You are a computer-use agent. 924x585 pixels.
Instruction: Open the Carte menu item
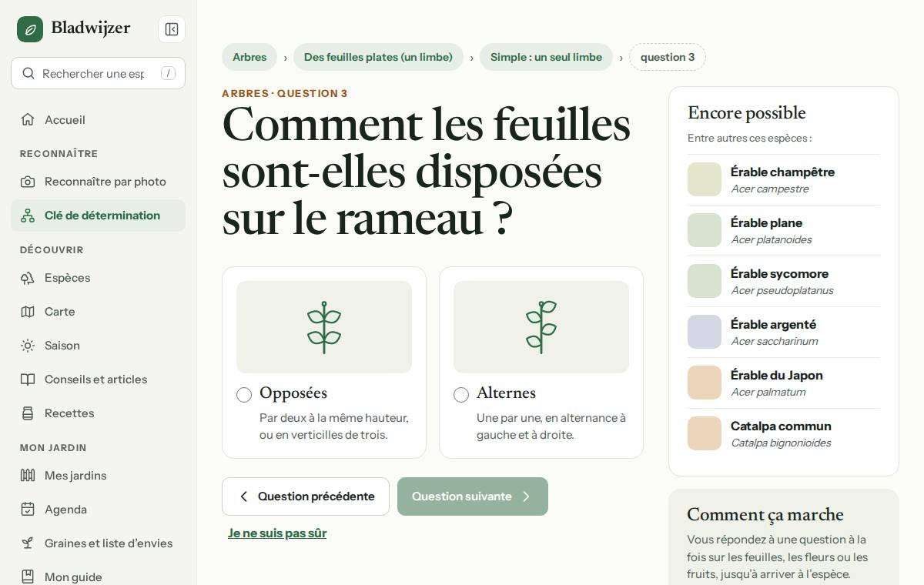click(98, 312)
